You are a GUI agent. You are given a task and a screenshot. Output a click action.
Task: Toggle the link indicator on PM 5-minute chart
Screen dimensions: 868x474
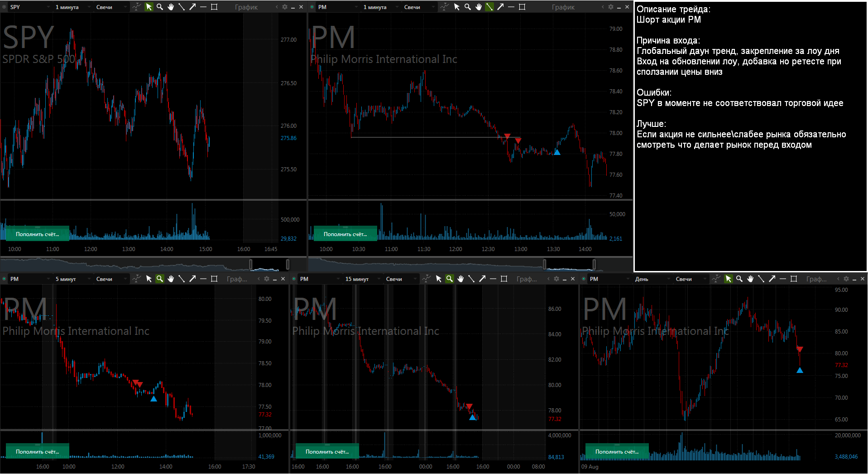(x=5, y=279)
